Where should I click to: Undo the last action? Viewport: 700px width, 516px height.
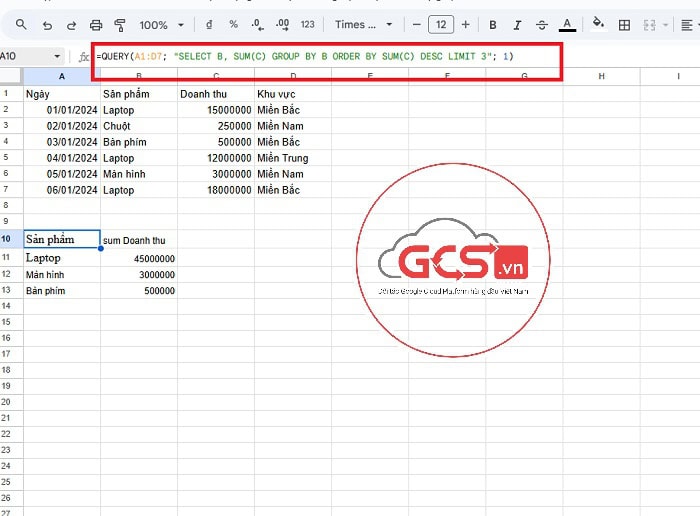click(x=47, y=24)
